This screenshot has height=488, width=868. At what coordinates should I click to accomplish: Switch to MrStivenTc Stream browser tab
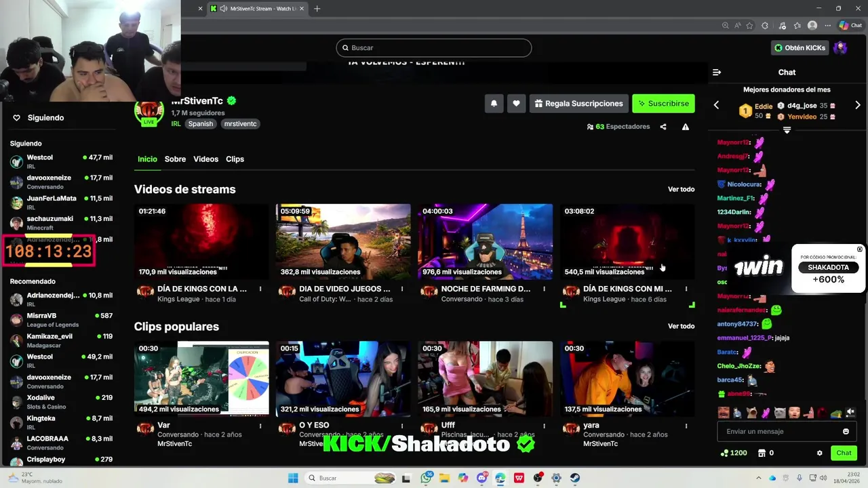coord(256,9)
